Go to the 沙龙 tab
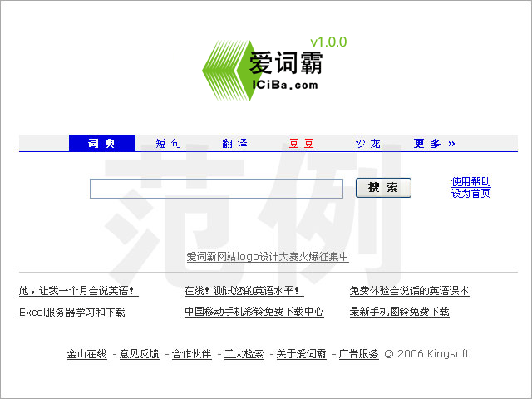 click(367, 144)
